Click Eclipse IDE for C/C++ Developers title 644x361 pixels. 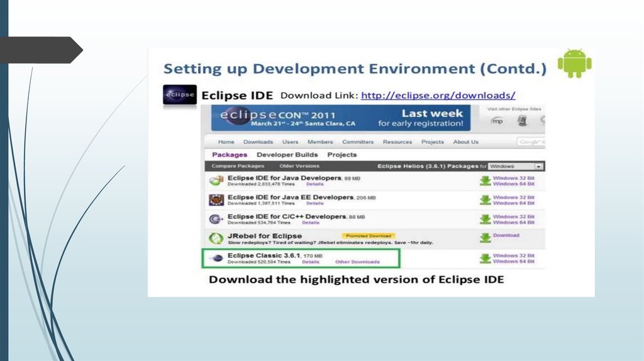(x=287, y=216)
